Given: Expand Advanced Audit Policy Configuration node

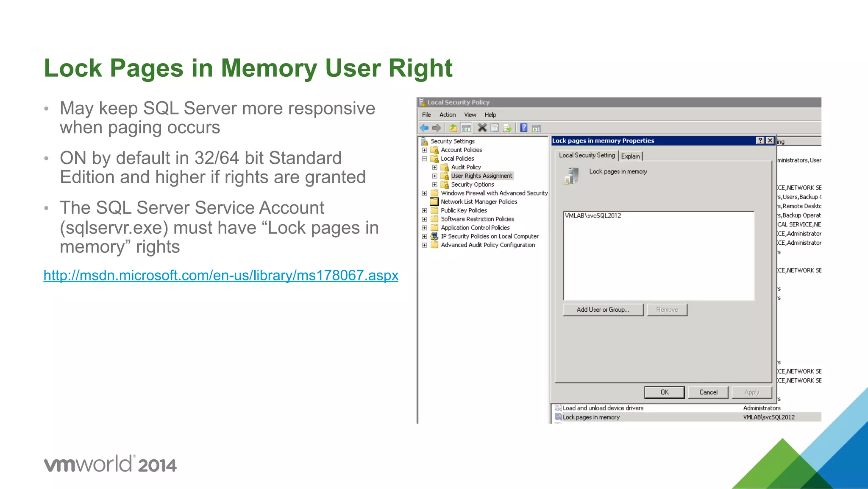Looking at the screenshot, I should pos(424,245).
